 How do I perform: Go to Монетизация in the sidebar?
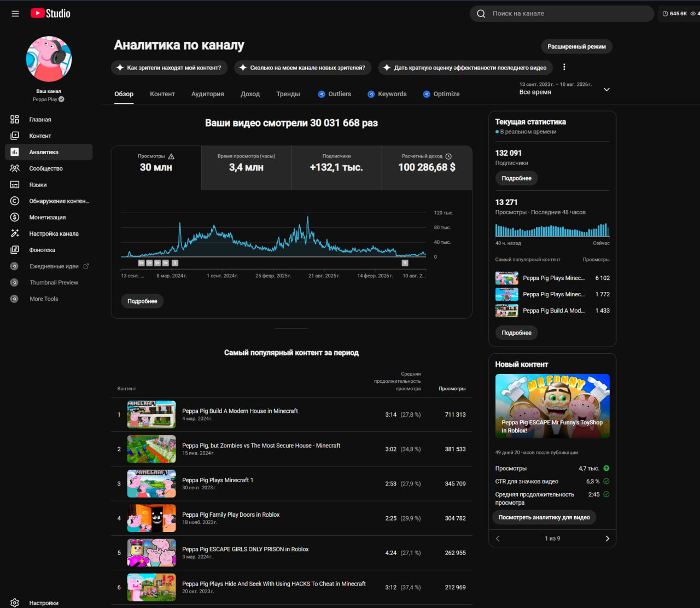coord(49,217)
